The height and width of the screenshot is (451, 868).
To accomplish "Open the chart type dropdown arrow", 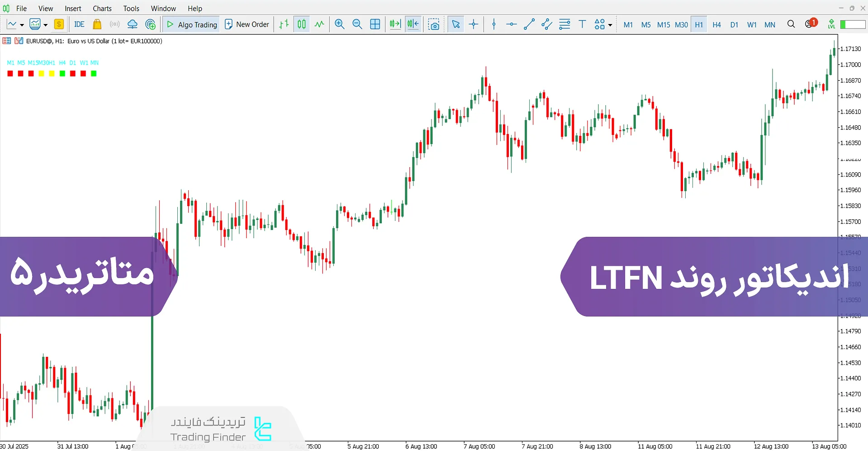I will (22, 24).
